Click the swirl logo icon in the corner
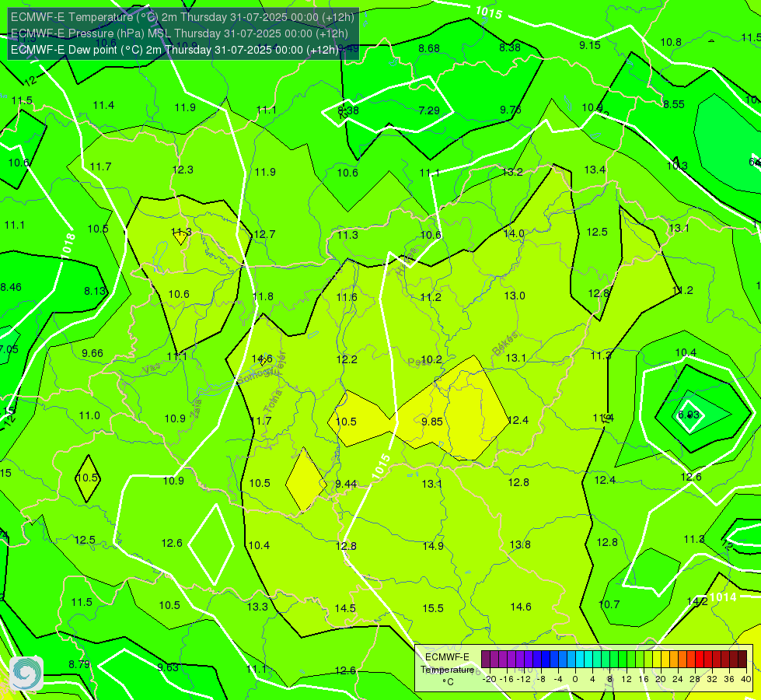The width and height of the screenshot is (761, 700). (26, 674)
